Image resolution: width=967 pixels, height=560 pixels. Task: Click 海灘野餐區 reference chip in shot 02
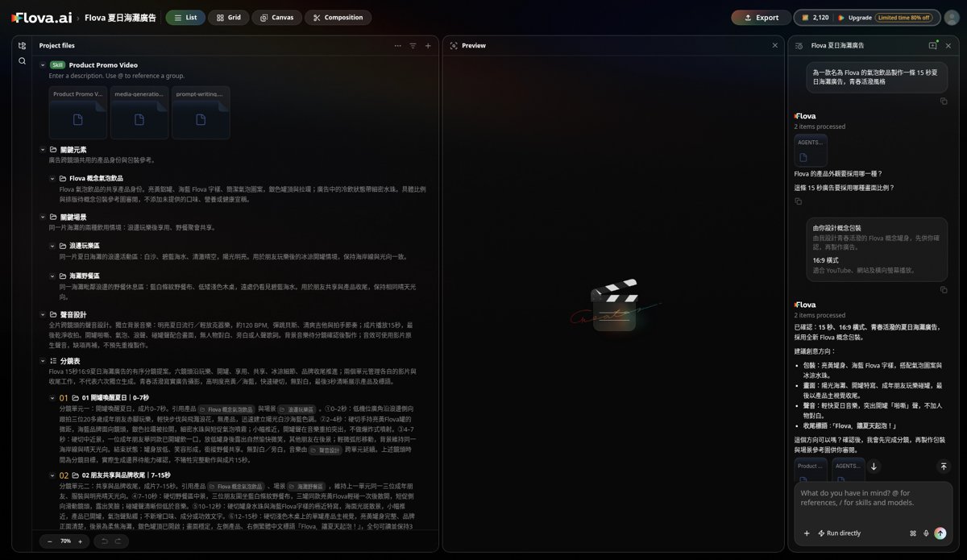click(x=307, y=487)
